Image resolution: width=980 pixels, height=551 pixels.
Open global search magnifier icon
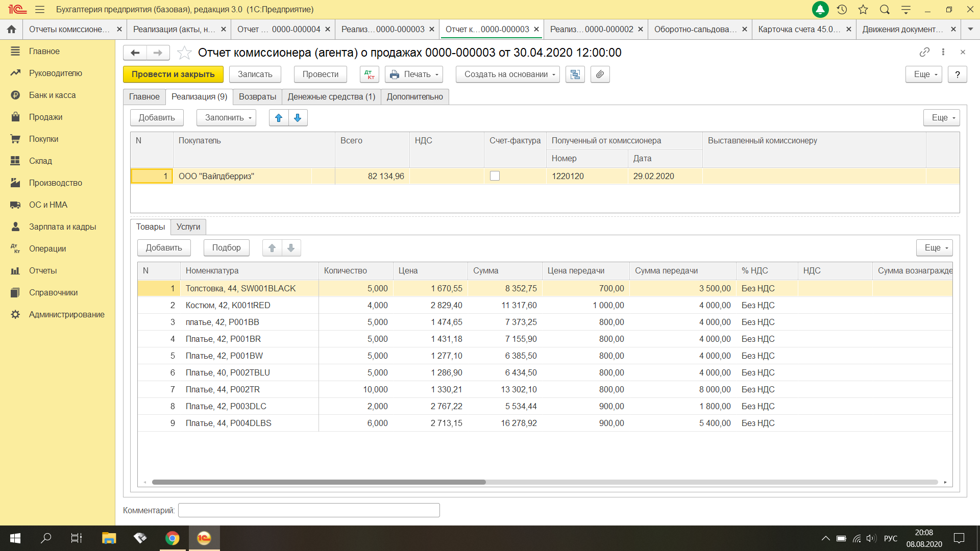click(x=885, y=10)
